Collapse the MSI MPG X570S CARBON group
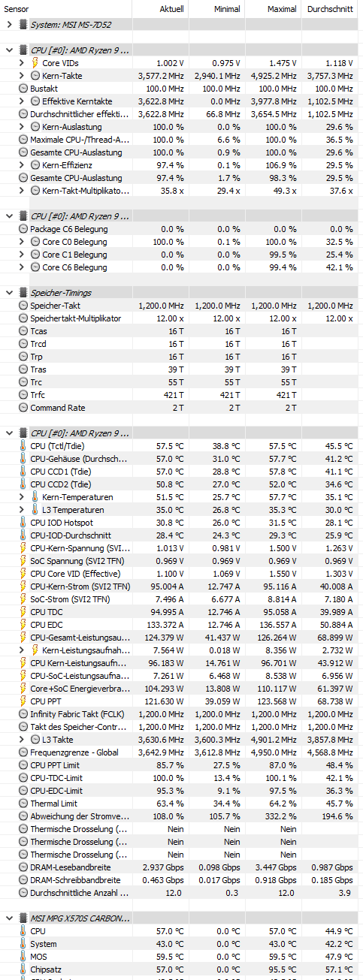 tap(9, 918)
